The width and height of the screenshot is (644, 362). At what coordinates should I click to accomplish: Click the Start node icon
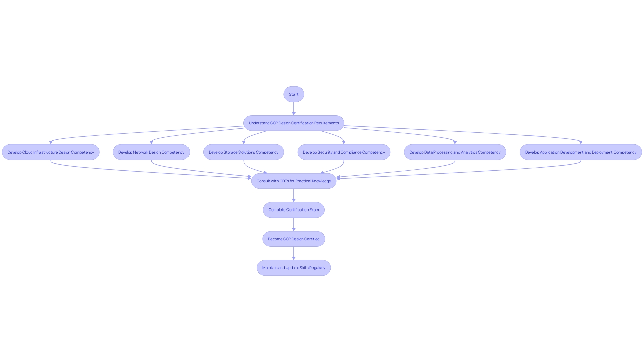[x=294, y=94]
